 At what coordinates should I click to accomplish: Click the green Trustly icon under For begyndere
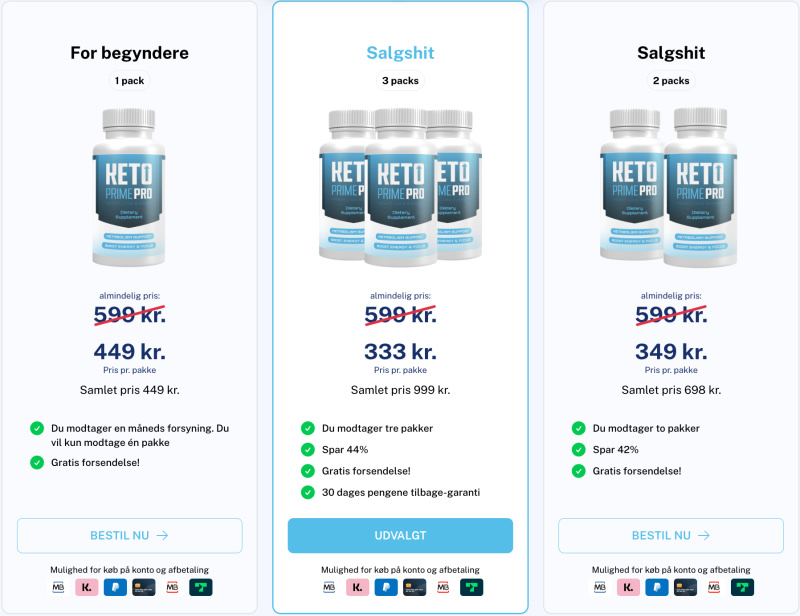tap(201, 587)
